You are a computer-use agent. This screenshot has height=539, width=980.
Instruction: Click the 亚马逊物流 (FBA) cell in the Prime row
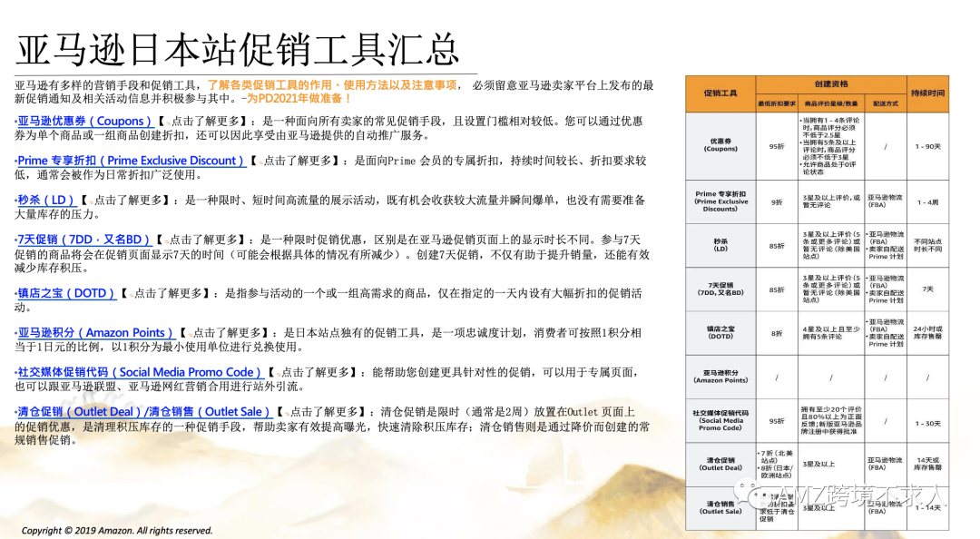[x=884, y=201]
